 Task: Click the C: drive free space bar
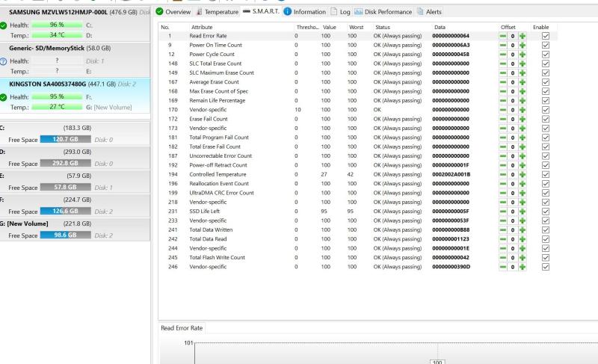pos(64,140)
